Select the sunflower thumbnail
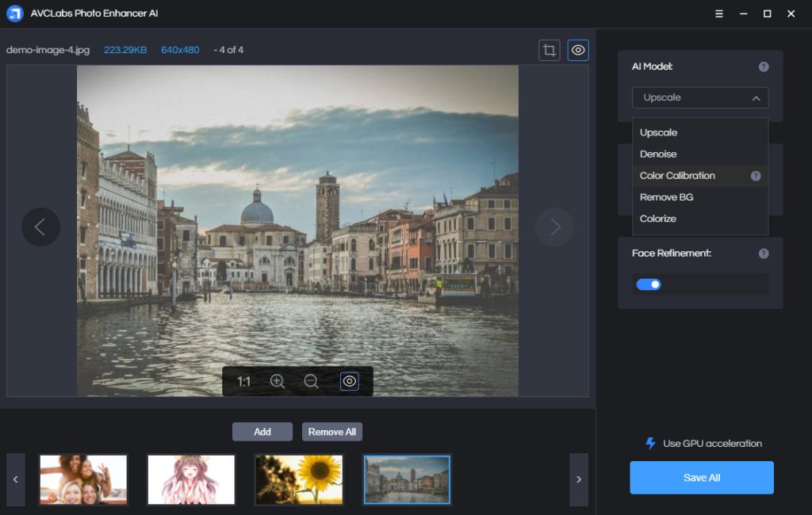Viewport: 812px width, 515px height. (x=299, y=479)
